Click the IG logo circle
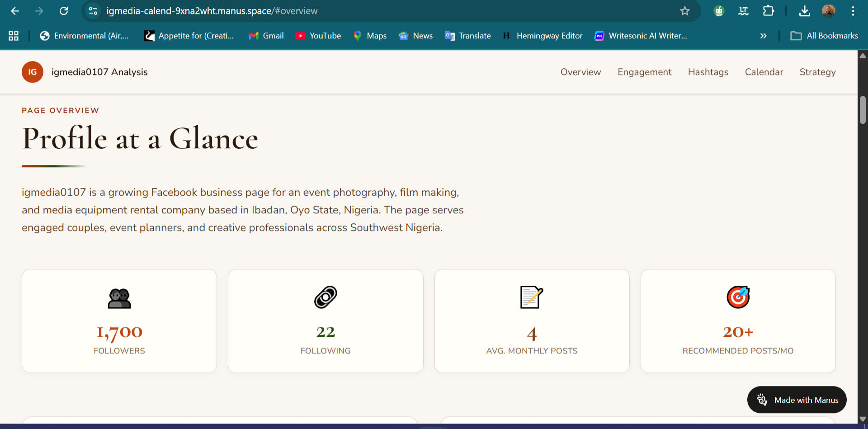 pos(33,72)
